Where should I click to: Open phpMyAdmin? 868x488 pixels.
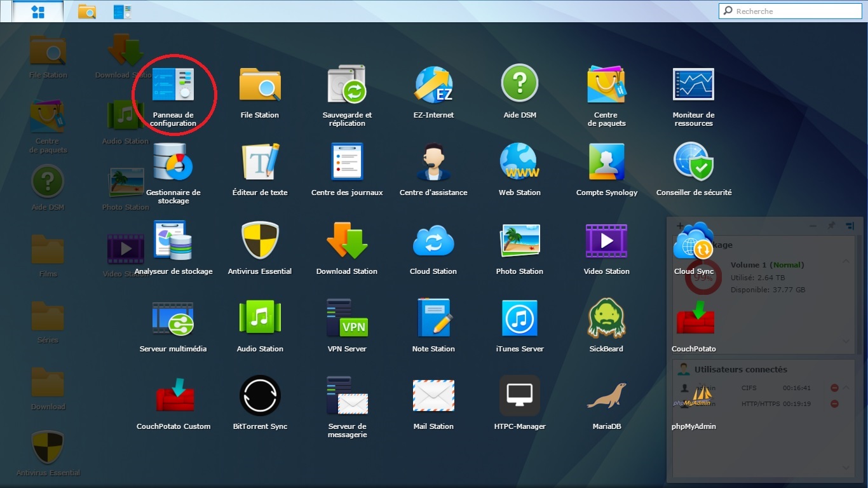point(693,396)
